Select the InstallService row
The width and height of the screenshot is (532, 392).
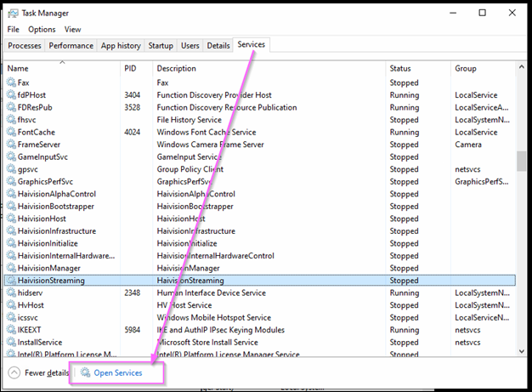[255, 342]
